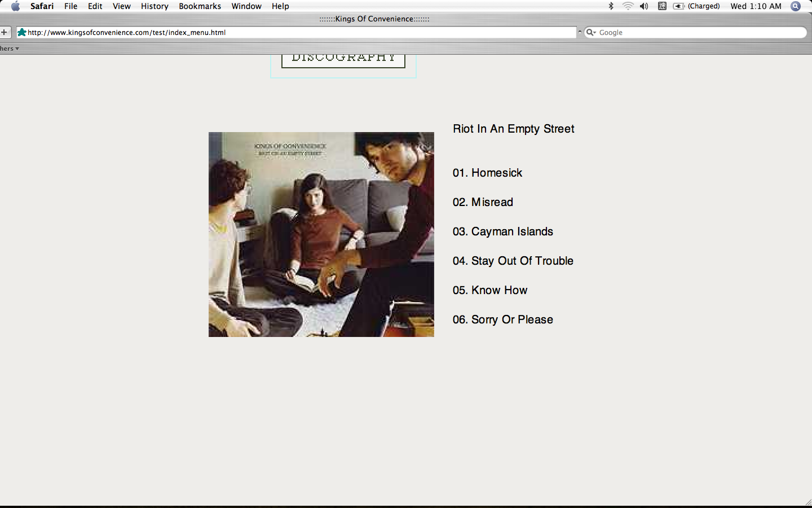Open the File menu
The image size is (812, 508).
(70, 6)
